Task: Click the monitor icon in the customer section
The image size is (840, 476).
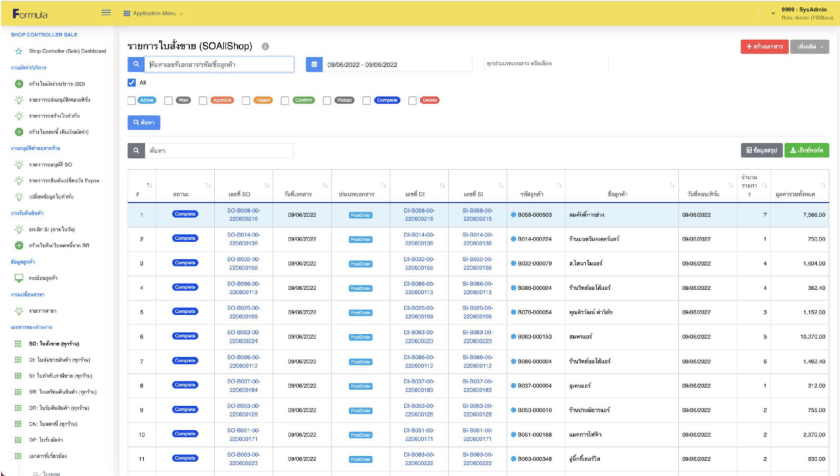Action: click(x=19, y=278)
